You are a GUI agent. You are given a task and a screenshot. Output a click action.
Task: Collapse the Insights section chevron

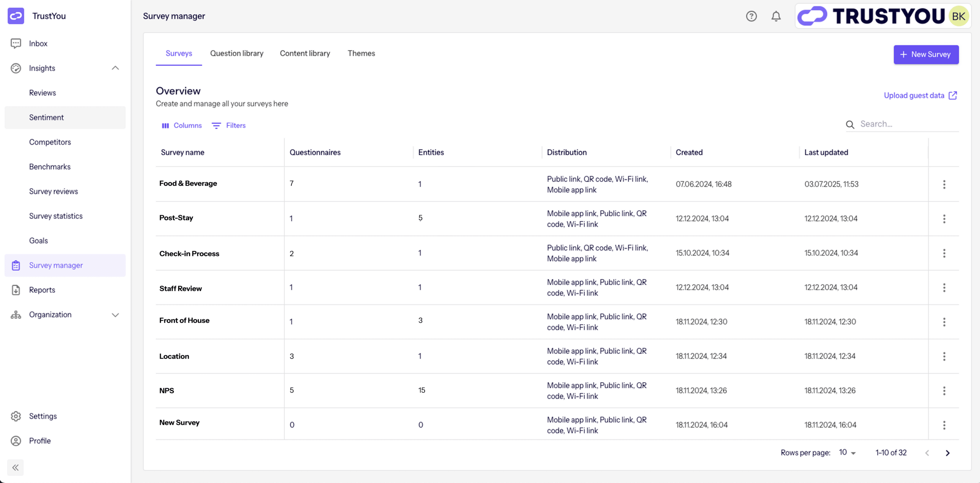pos(115,68)
